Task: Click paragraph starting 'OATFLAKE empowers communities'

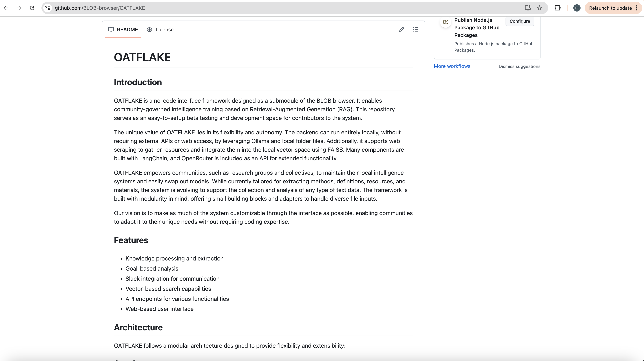Action: (261, 186)
